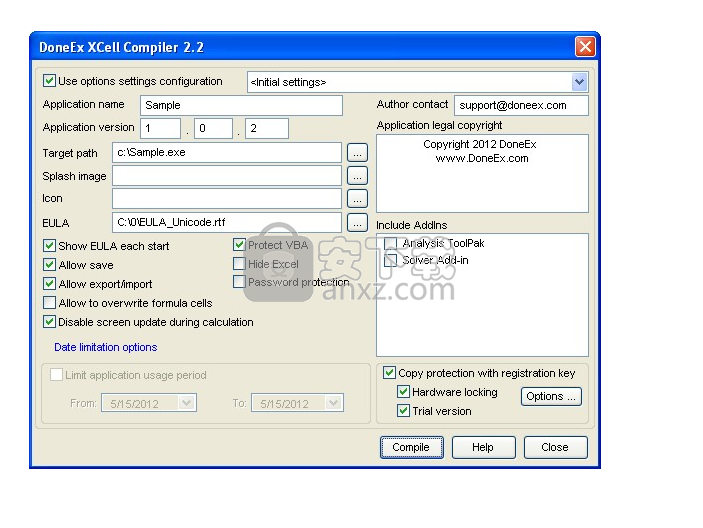Toggle Allow export/import checkbox
703x528 pixels.
tap(49, 284)
